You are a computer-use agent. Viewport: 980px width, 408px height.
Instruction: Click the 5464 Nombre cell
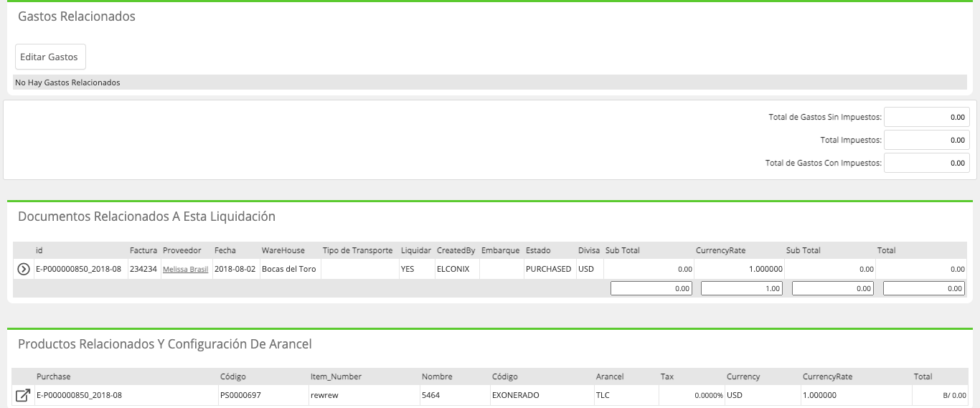click(454, 395)
